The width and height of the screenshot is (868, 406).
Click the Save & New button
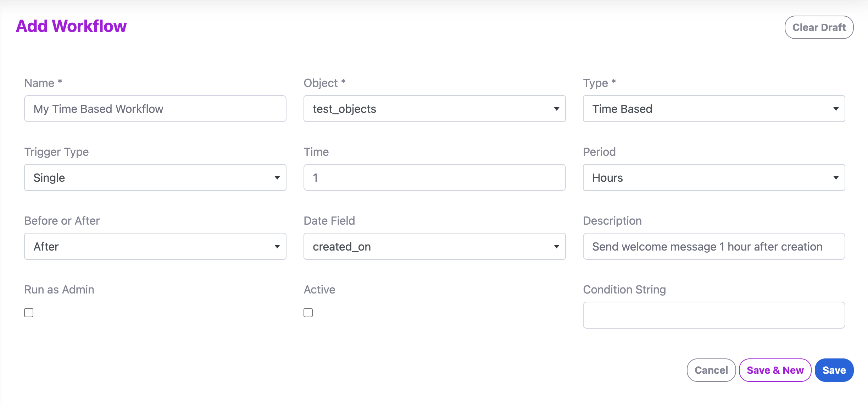[775, 370]
